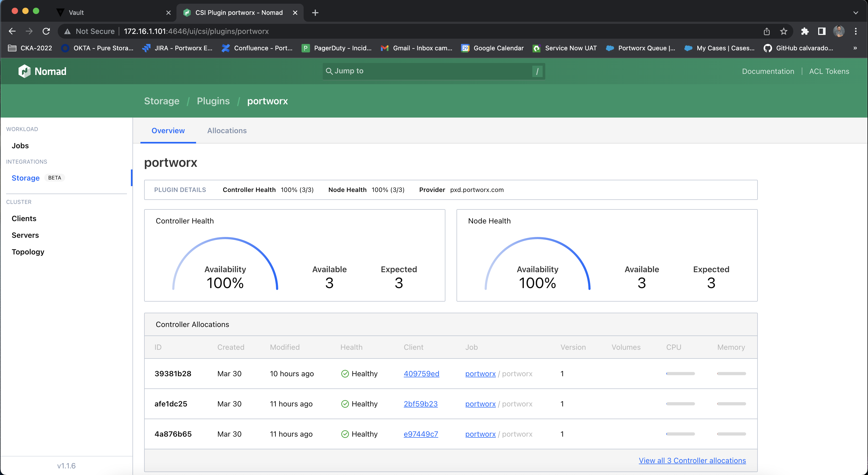Click the Nomad logo icon
The width and height of the screenshot is (868, 475).
[24, 71]
